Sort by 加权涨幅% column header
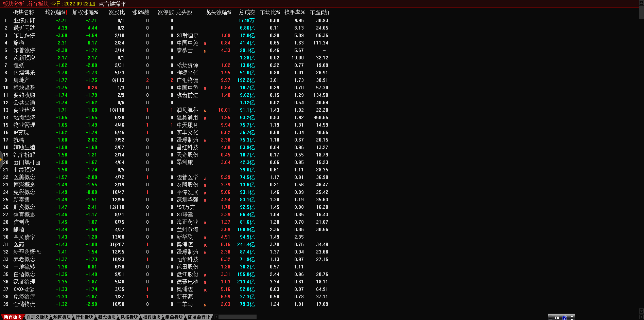644x320 pixels. (85, 12)
